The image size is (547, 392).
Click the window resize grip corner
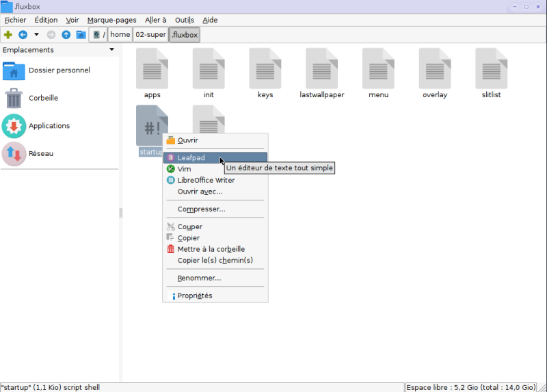tap(542, 387)
